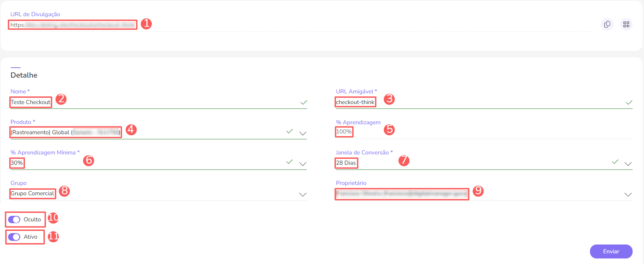Viewport: 644px width, 264px height.
Task: Select the Nome input showing Teste Checkout
Action: [30, 102]
